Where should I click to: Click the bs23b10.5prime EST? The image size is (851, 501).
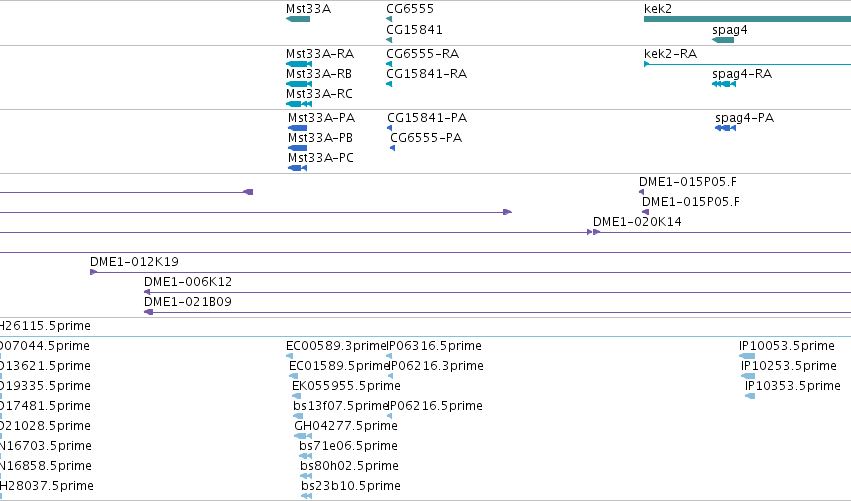tap(307, 496)
